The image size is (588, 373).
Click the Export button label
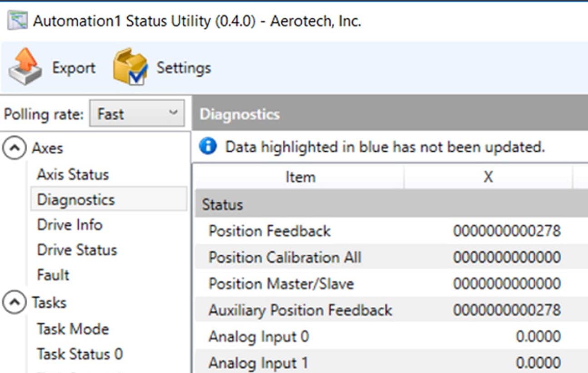tap(74, 68)
